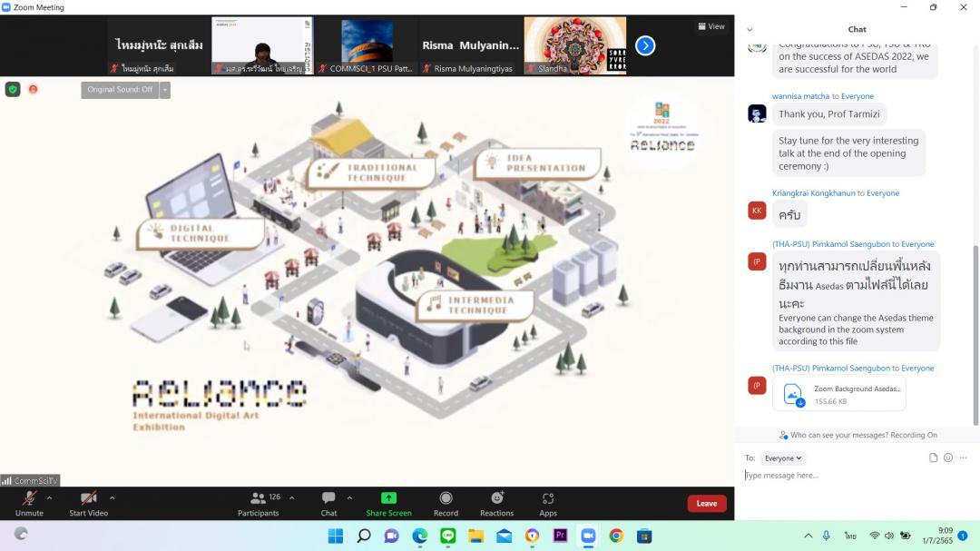Open the View layout menu

click(x=711, y=26)
